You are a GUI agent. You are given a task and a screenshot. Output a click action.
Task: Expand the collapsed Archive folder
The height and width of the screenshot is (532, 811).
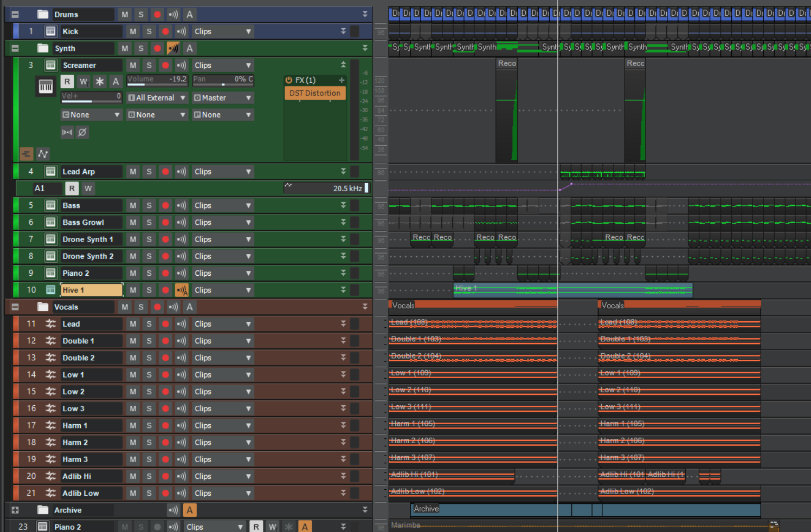pos(15,510)
